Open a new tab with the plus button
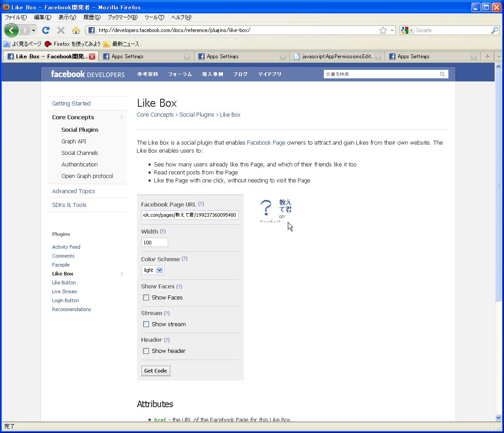This screenshot has height=433, width=504. tap(487, 57)
